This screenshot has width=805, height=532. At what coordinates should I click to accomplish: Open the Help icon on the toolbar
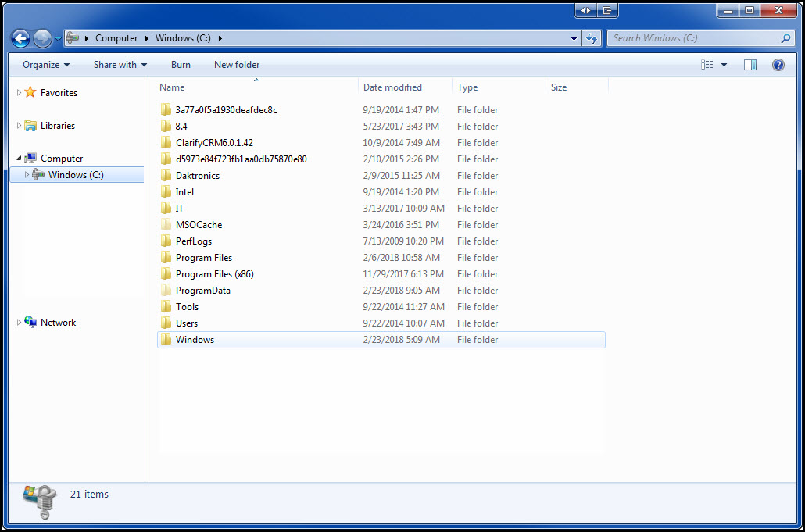click(x=778, y=65)
